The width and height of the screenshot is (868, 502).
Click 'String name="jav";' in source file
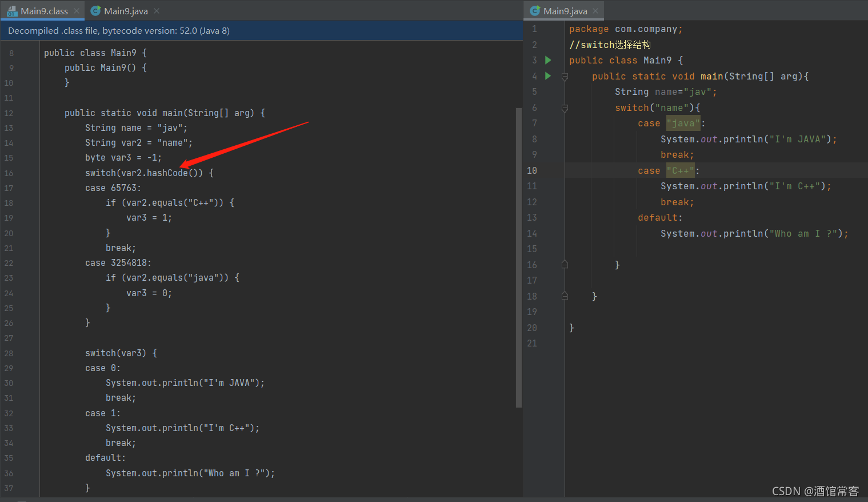[x=666, y=91]
